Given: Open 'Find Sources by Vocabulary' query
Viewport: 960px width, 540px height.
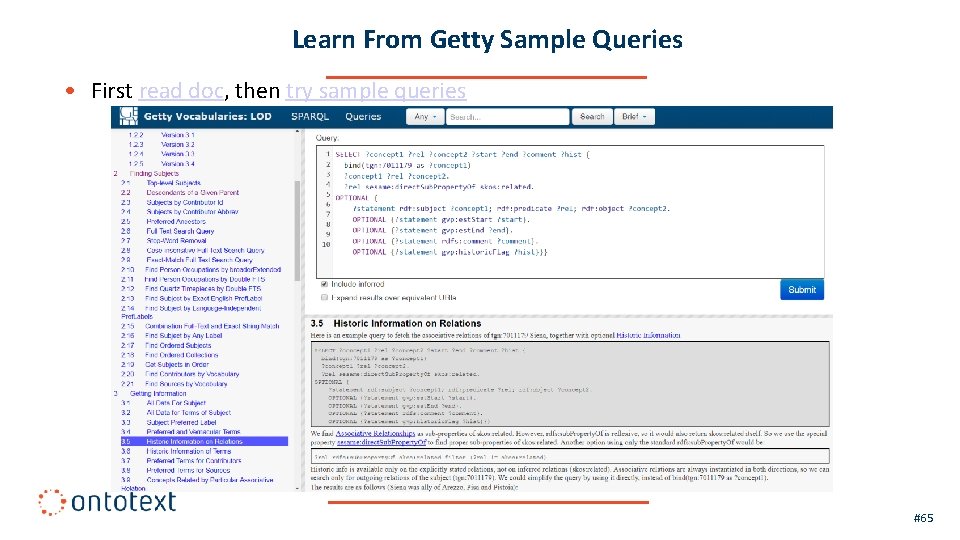Looking at the screenshot, I should click(186, 384).
